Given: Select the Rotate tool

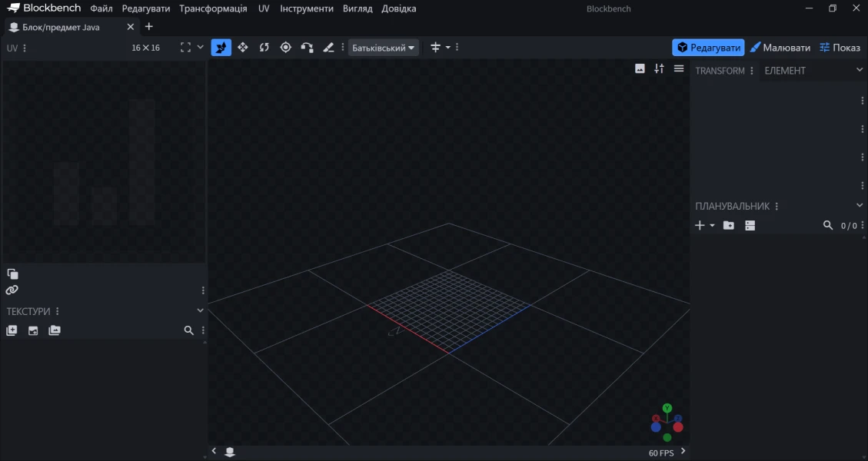Looking at the screenshot, I should (264, 48).
